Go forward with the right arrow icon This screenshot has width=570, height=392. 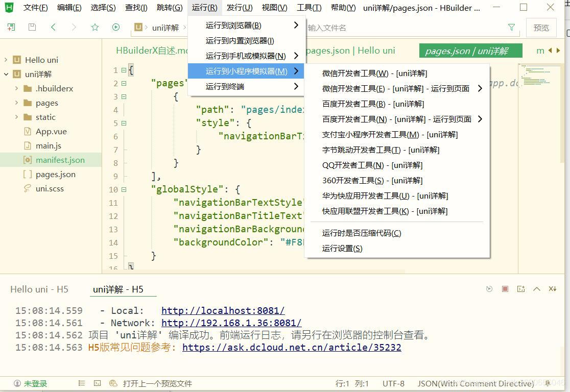[74, 27]
